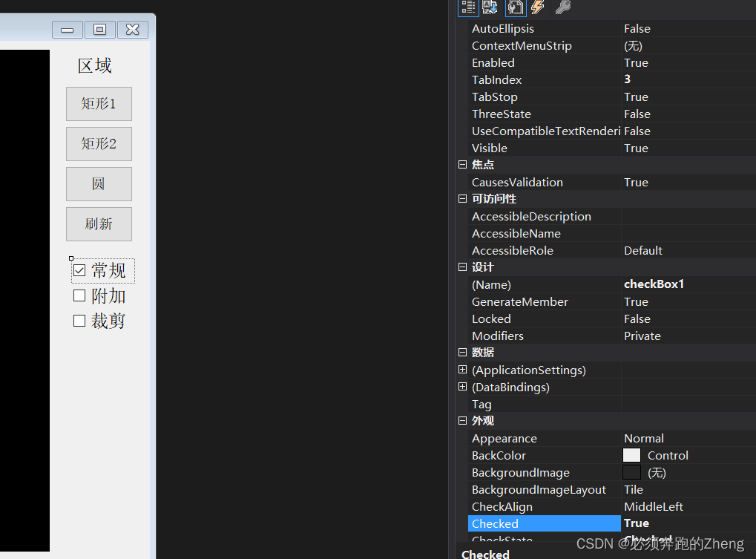Sort properties alphabetically with A-Z icon
The height and width of the screenshot is (559, 756).
coord(490,7)
